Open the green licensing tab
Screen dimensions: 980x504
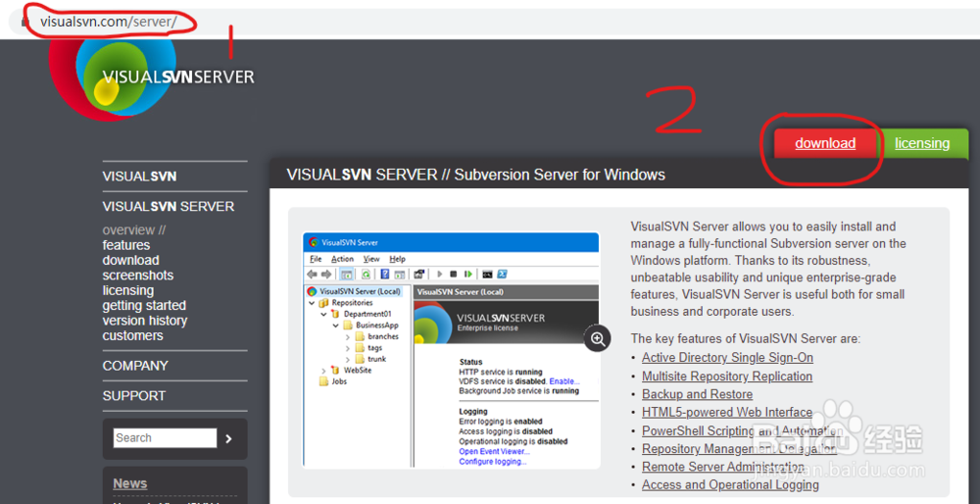pyautogui.click(x=922, y=143)
